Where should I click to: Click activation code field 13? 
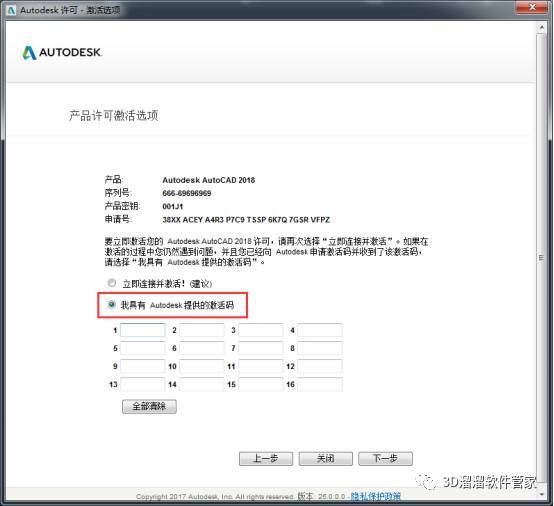[142, 384]
